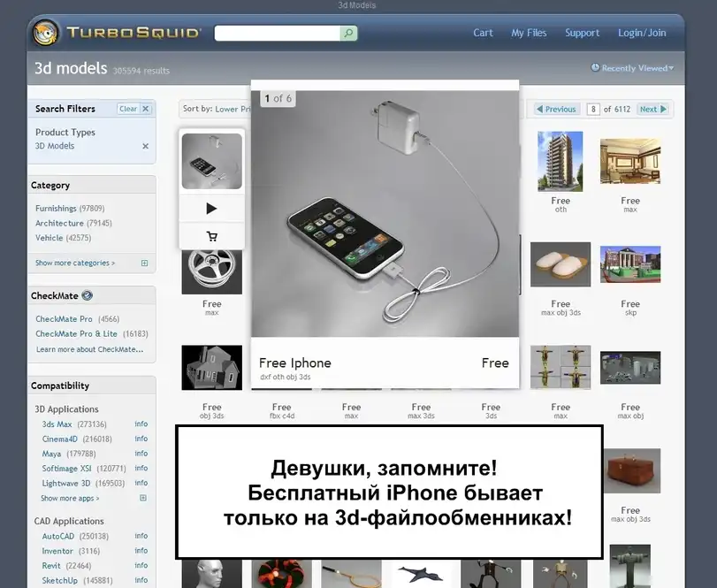717x588 pixels.
Task: Clear all search filters
Action: click(x=134, y=109)
